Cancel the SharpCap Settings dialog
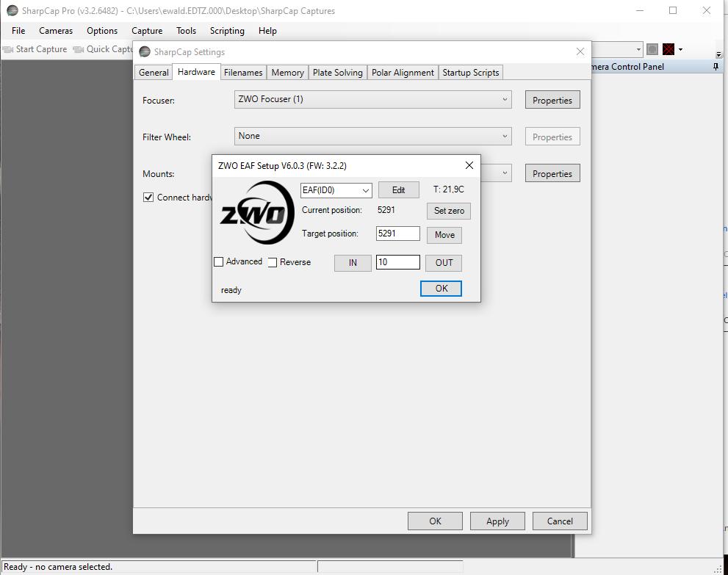Screen dimensions: 728x575 (560, 521)
